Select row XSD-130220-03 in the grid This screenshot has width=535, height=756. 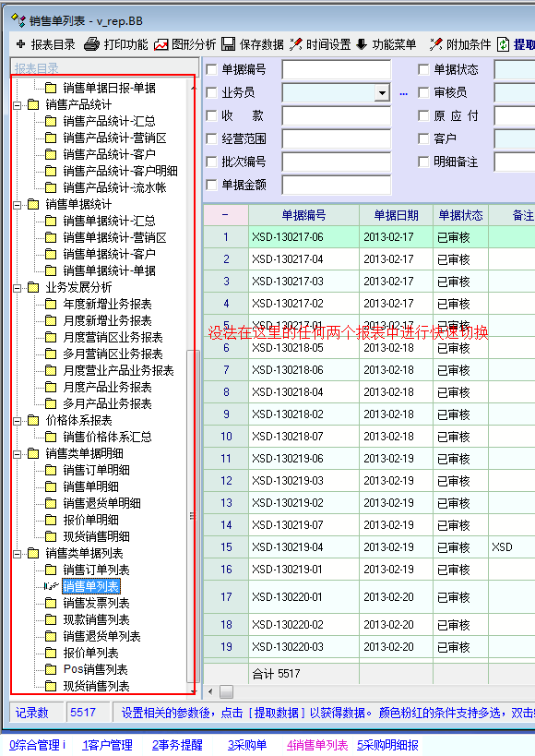point(369,646)
